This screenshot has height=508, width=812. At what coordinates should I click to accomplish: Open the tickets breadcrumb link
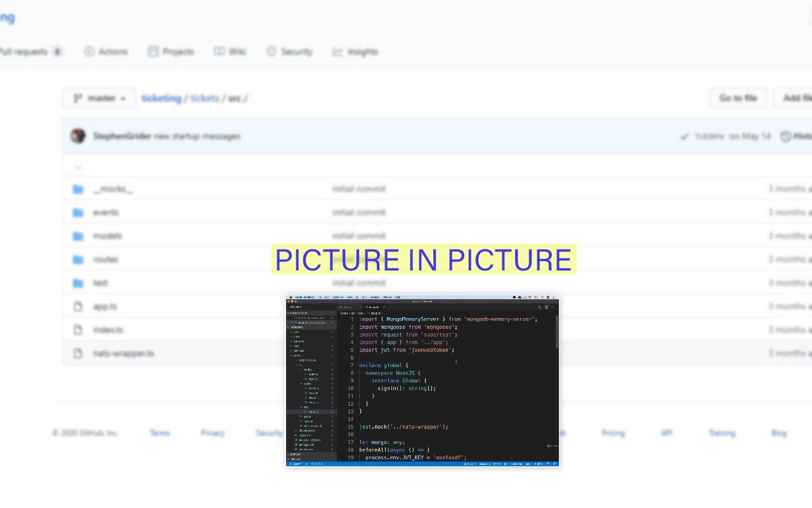coord(205,98)
